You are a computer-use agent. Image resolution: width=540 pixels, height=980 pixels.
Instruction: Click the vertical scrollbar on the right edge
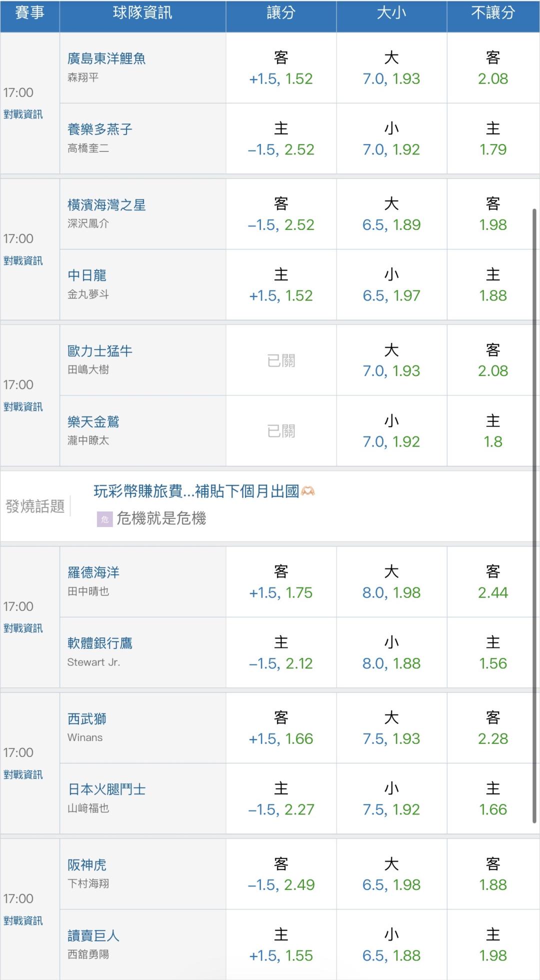click(534, 515)
